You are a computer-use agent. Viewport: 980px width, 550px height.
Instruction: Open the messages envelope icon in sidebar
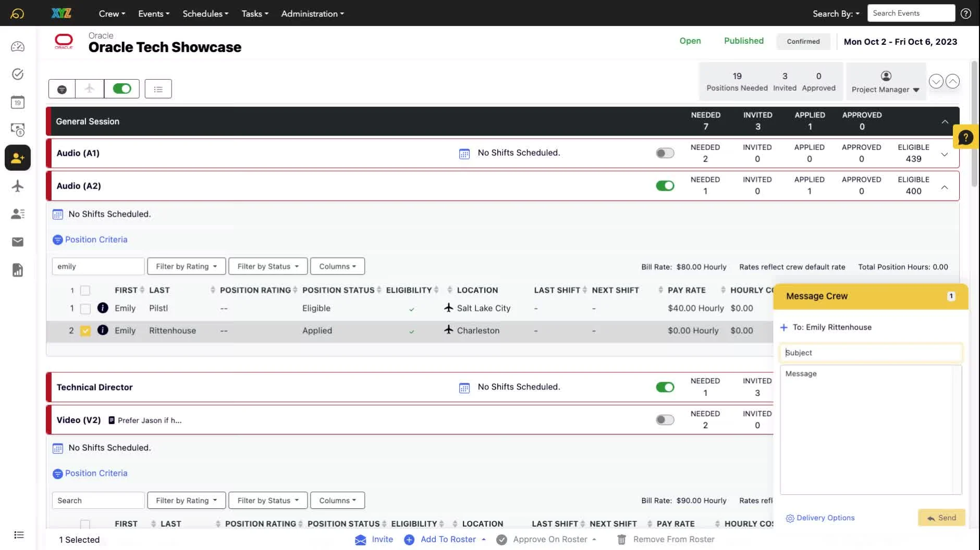(18, 242)
